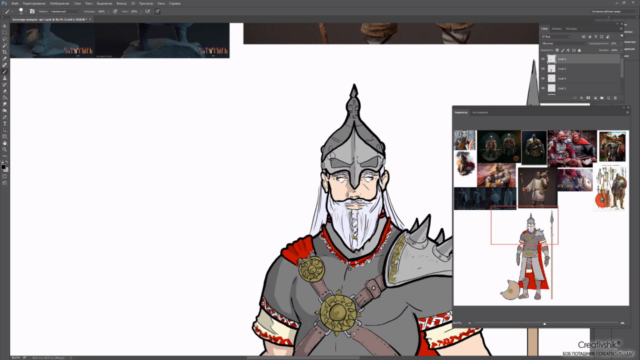This screenshot has width=640, height=360.
Task: Select the Zoom tool
Action: click(4, 149)
